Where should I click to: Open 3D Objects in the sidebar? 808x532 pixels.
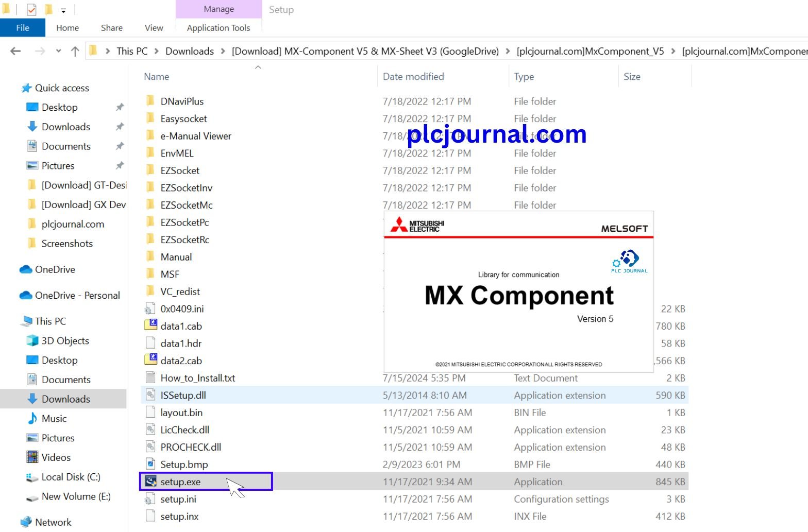[65, 341]
